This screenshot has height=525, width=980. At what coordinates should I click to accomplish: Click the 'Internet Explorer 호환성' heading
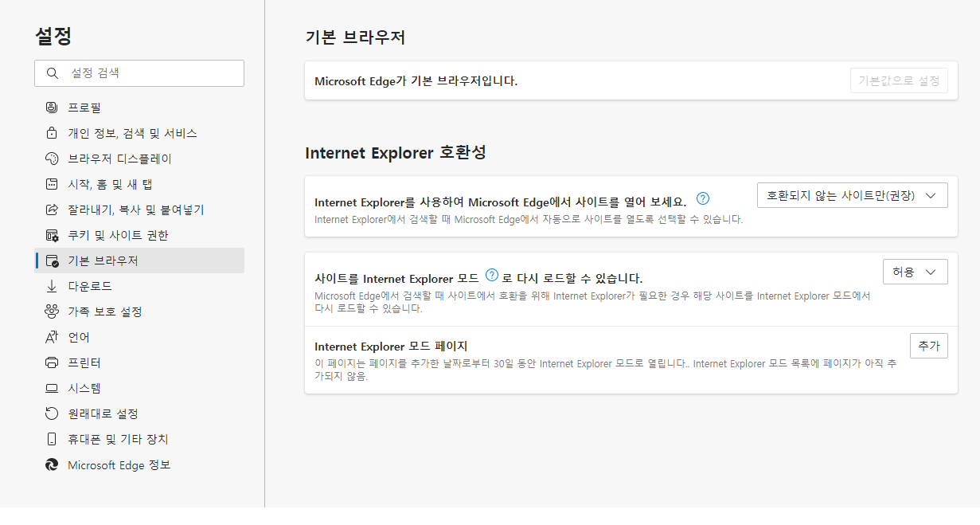[396, 152]
